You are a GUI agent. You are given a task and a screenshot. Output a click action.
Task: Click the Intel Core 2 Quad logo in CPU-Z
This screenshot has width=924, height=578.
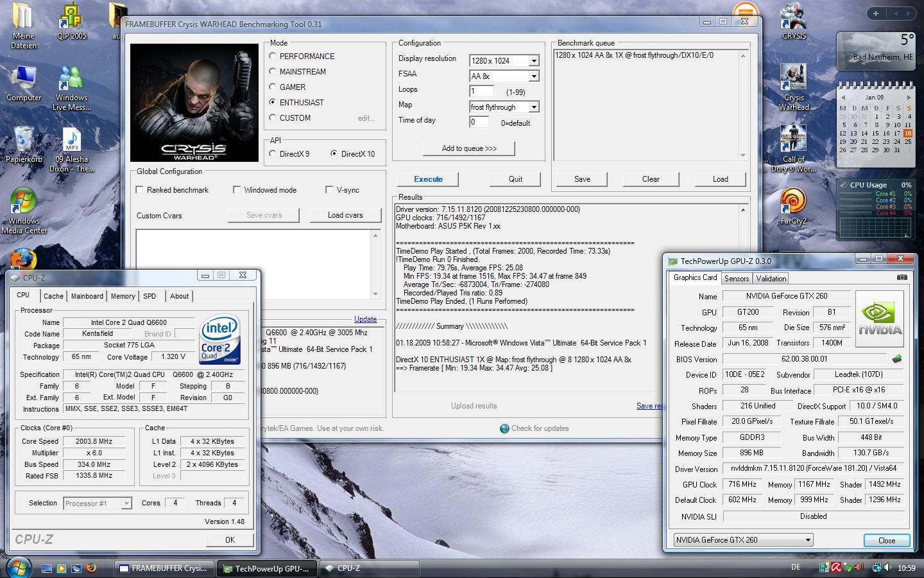(220, 338)
